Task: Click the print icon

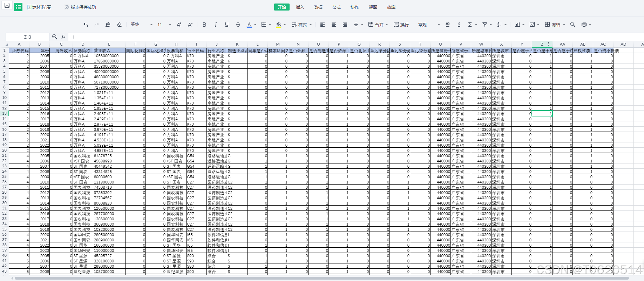Action: pos(584,25)
